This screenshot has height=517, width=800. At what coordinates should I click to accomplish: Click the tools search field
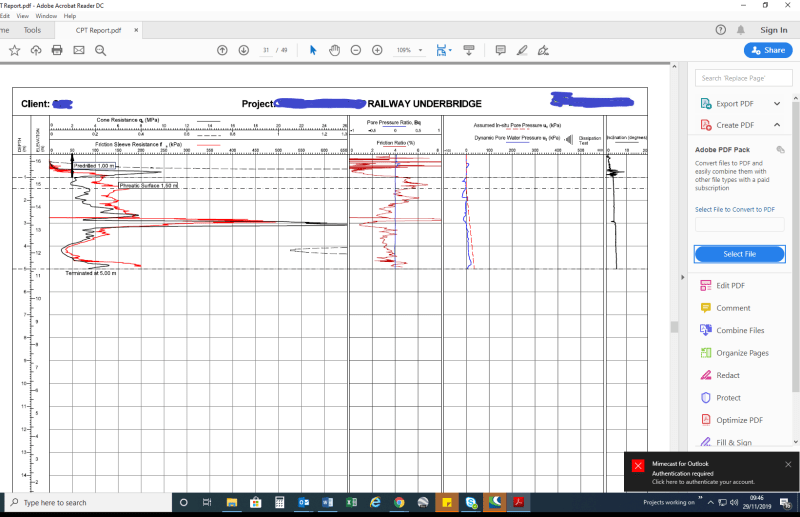click(743, 78)
